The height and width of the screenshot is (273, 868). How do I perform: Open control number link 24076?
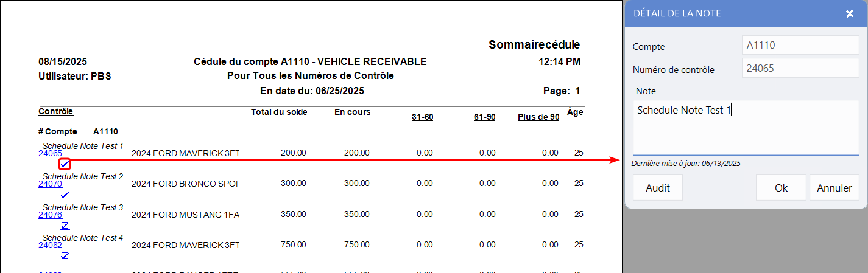click(x=50, y=215)
